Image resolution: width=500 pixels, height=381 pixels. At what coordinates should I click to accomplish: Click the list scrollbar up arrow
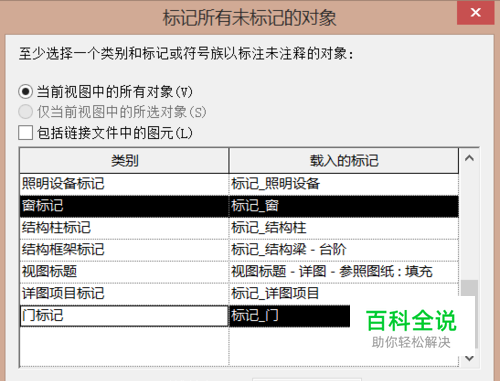[469, 158]
